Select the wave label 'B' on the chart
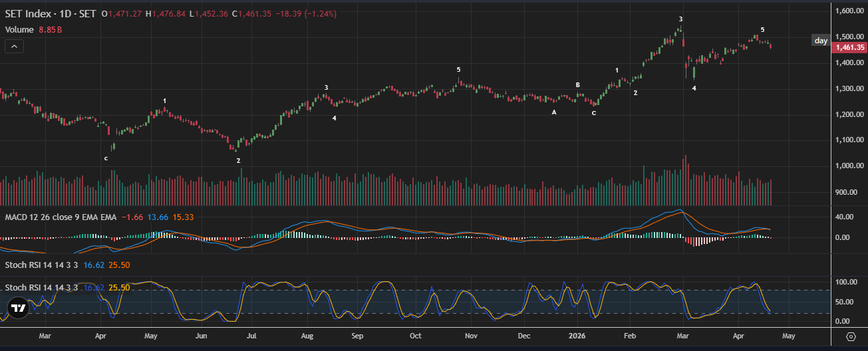The image size is (868, 351). click(578, 85)
